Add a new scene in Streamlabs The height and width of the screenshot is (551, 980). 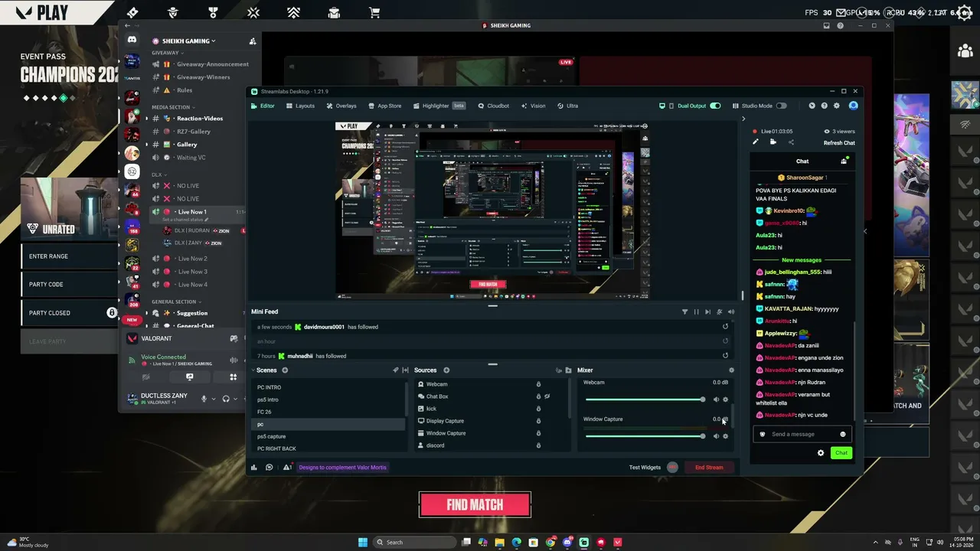tap(285, 370)
